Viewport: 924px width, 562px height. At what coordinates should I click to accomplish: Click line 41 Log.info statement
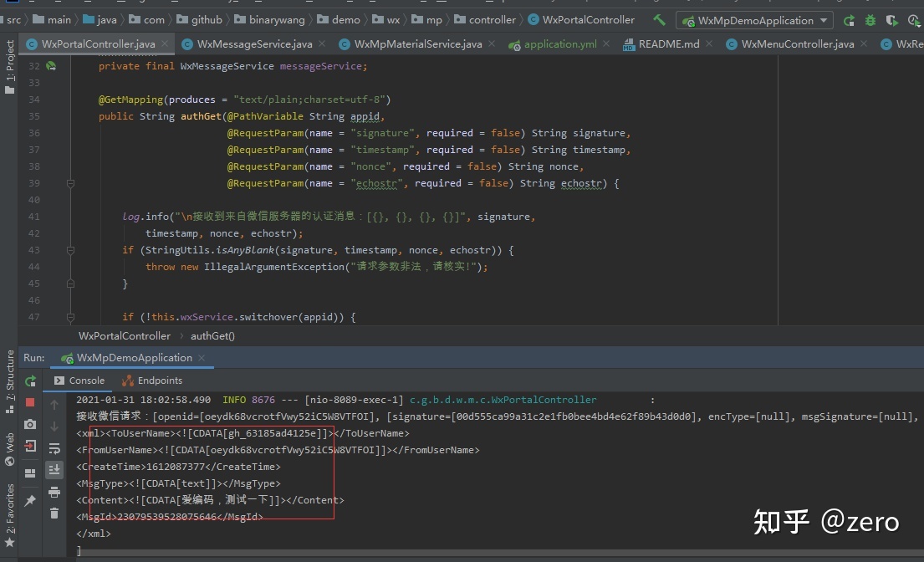329,217
